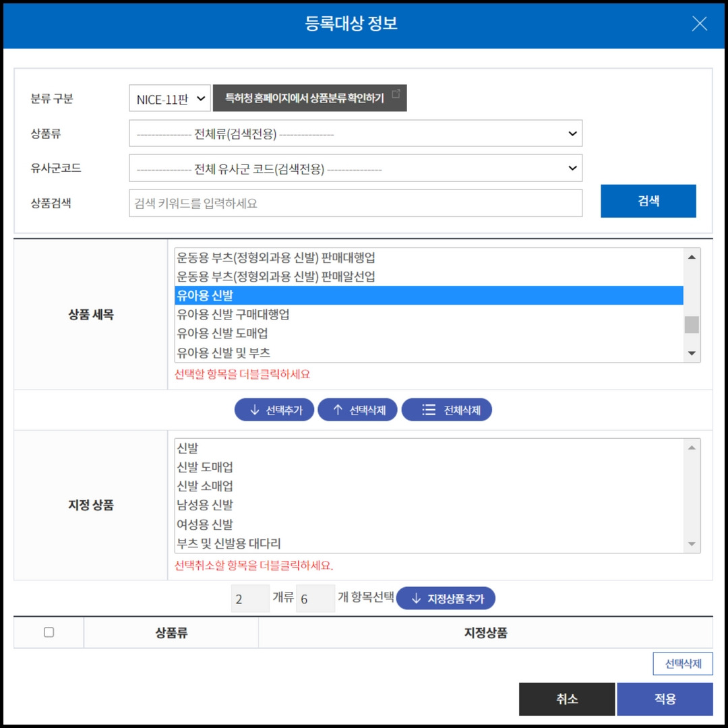
Task: Toggle the select-all checkbox in the table header
Action: tap(47, 632)
